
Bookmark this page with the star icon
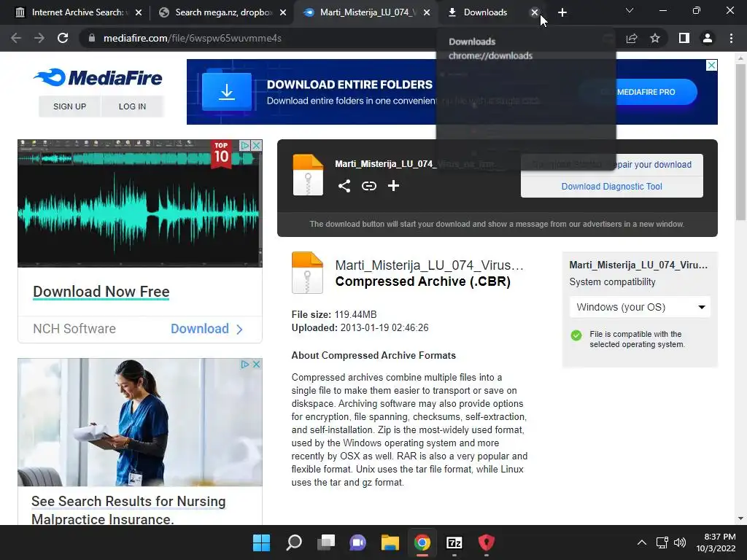[655, 38]
